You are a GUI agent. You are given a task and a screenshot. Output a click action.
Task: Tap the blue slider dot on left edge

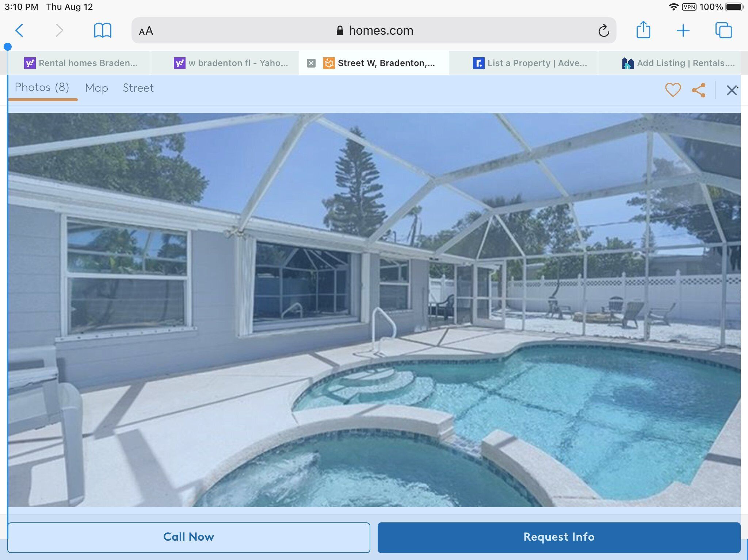(7, 47)
